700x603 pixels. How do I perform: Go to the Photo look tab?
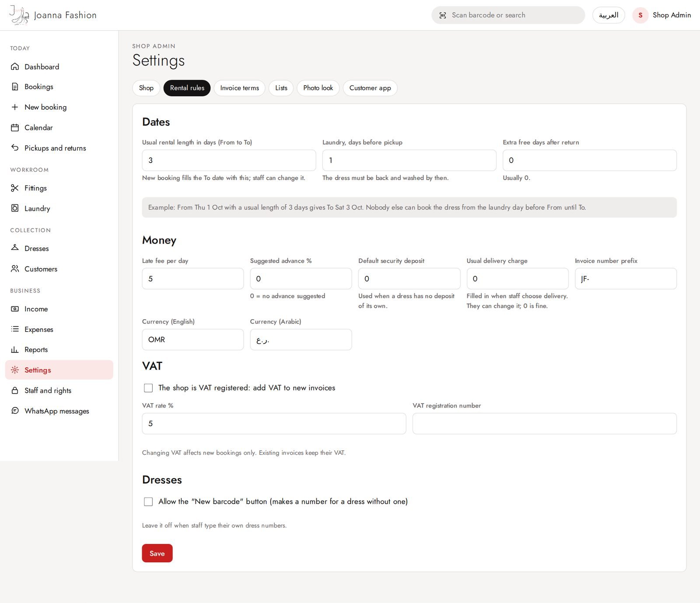(318, 88)
